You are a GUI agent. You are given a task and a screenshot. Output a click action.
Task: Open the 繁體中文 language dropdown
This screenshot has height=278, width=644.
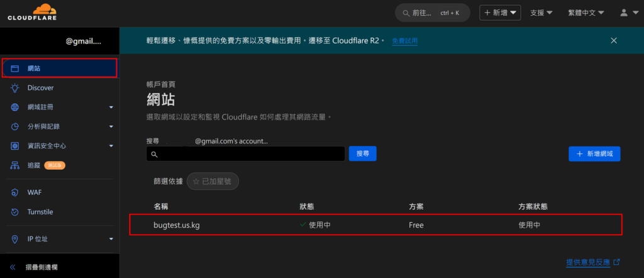point(586,13)
